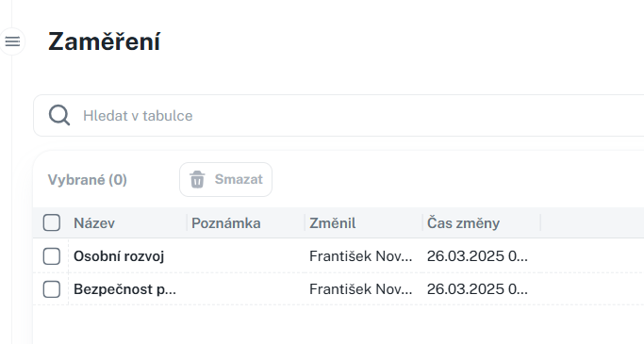Check the Bezpečnost row checkbox
This screenshot has height=344, width=644.
tap(52, 289)
